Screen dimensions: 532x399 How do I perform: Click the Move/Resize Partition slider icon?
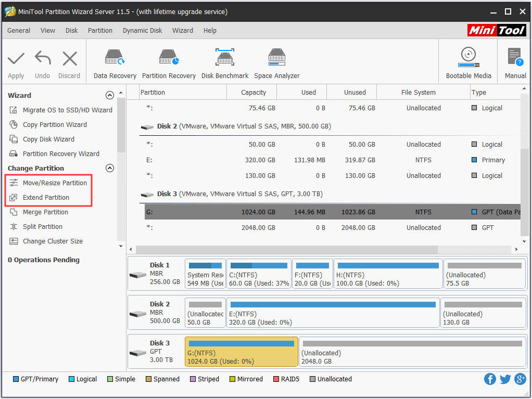14,183
